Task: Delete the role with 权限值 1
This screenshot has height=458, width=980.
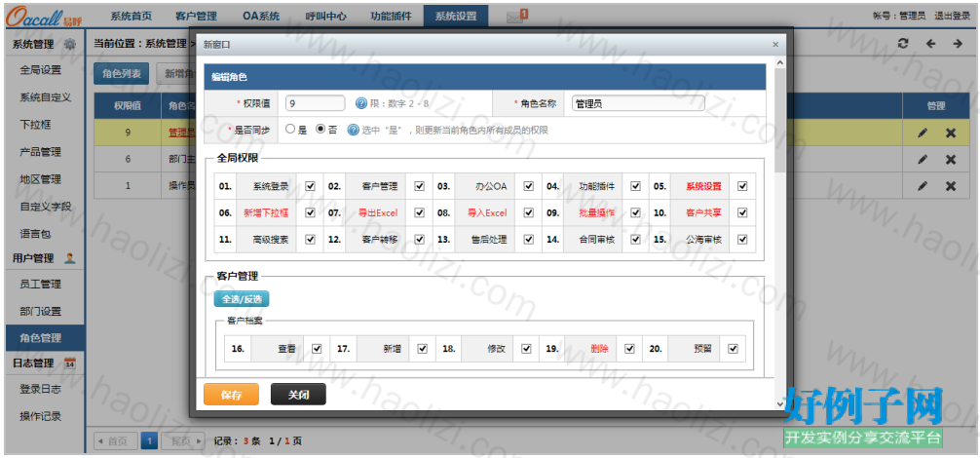Action: [x=951, y=185]
